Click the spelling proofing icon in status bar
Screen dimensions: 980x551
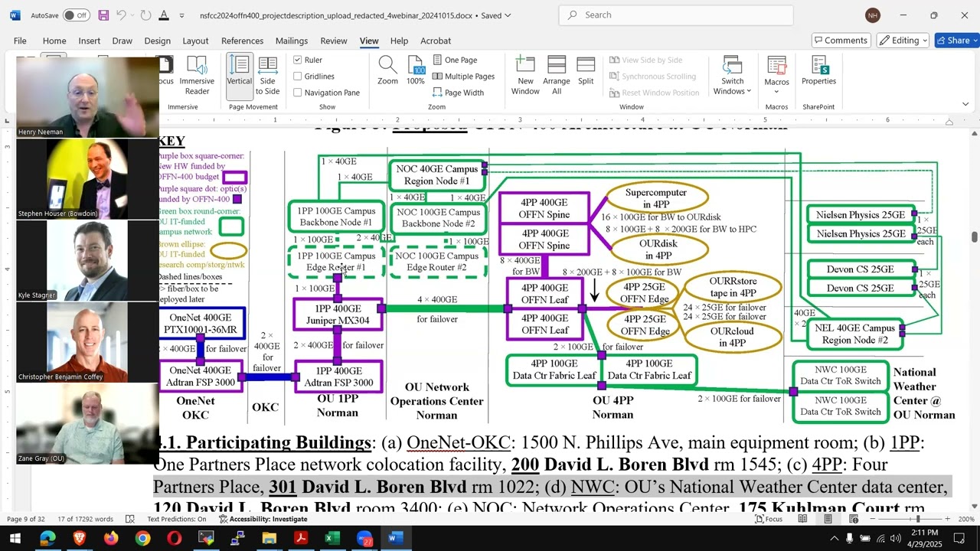click(129, 519)
